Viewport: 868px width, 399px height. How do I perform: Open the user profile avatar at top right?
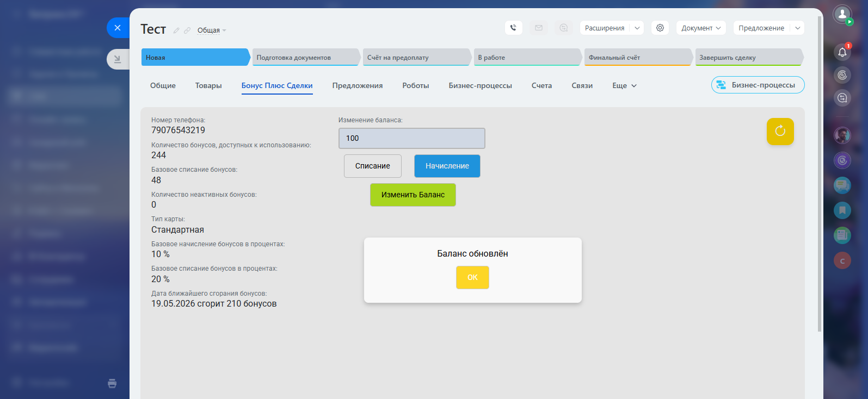pyautogui.click(x=842, y=14)
